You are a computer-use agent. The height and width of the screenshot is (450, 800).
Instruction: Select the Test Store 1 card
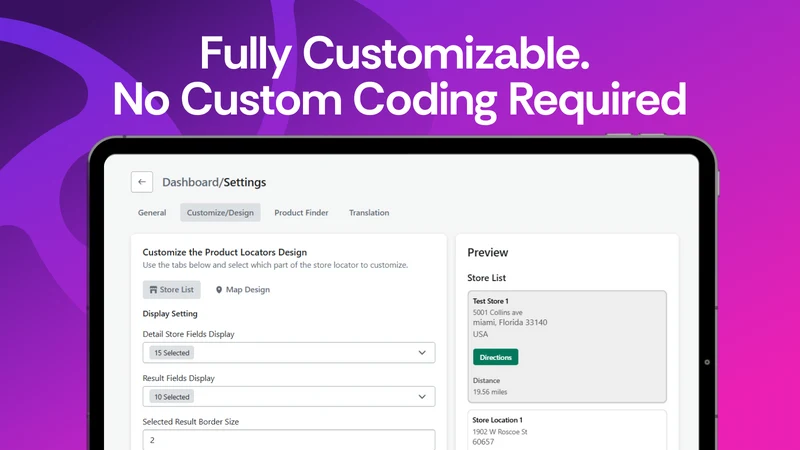[567, 346]
